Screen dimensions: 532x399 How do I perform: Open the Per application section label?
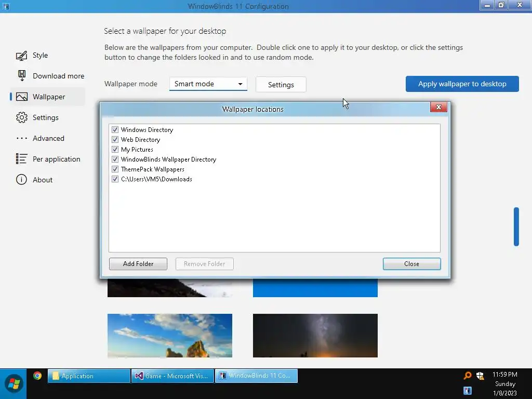[56, 159]
